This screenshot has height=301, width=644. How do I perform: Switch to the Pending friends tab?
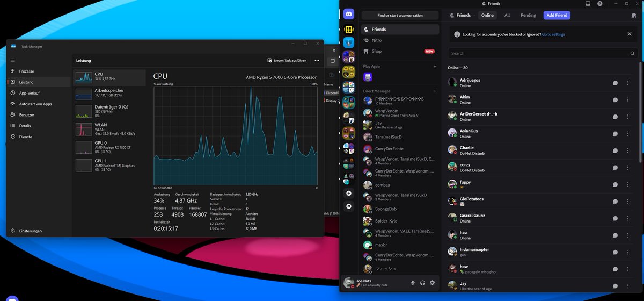click(528, 16)
